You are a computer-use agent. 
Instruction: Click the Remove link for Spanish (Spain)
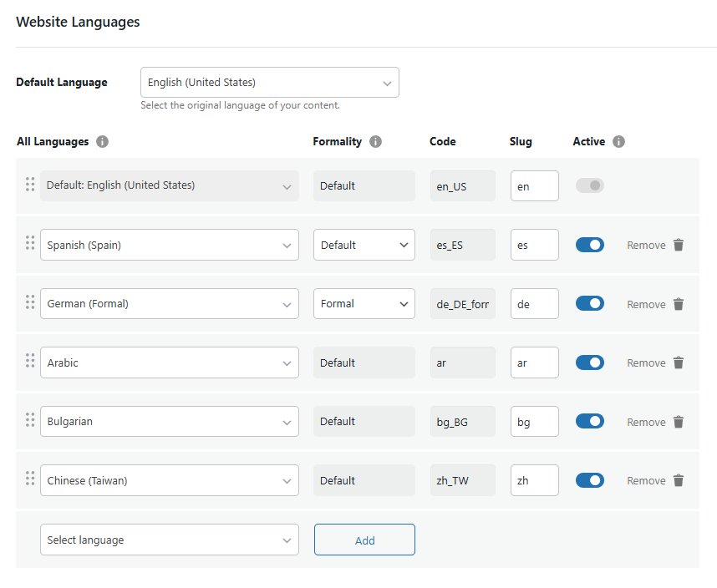pos(646,246)
